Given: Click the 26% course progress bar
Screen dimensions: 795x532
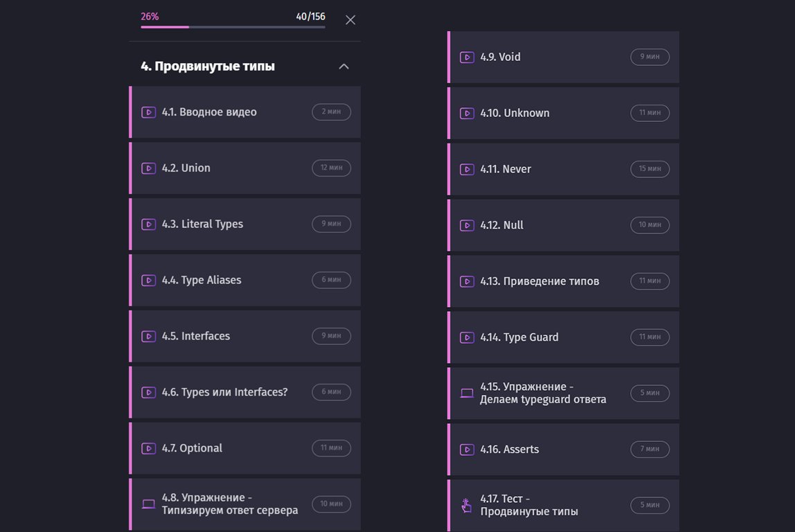Looking at the screenshot, I should click(x=233, y=27).
